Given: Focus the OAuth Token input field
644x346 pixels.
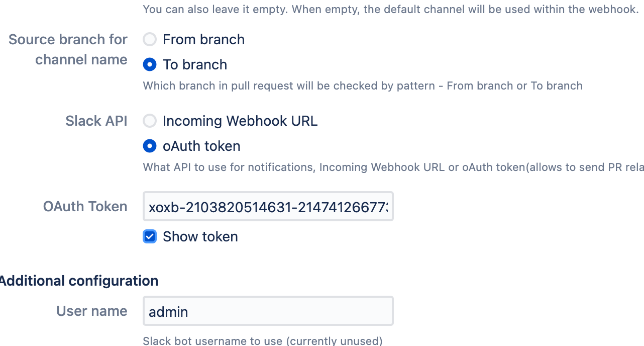Looking at the screenshot, I should [268, 206].
